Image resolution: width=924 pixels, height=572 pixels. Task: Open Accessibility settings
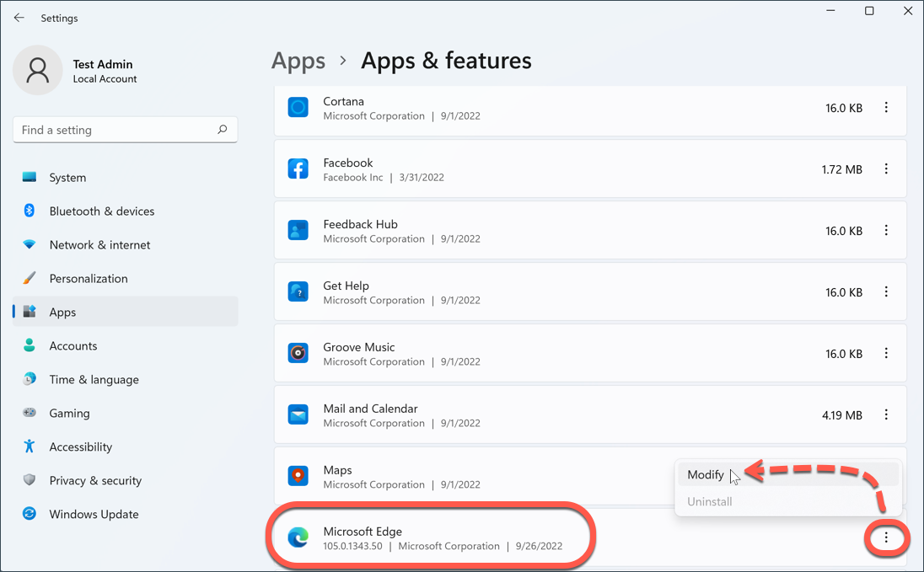tap(125, 446)
